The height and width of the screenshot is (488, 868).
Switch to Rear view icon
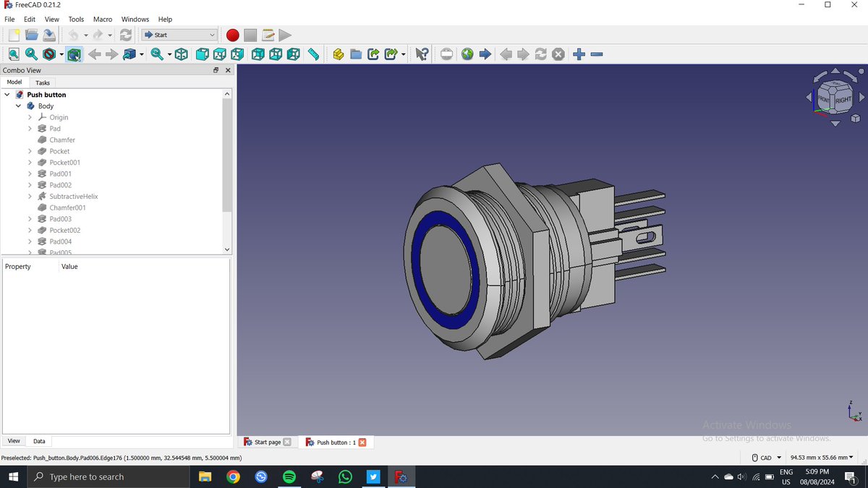258,54
